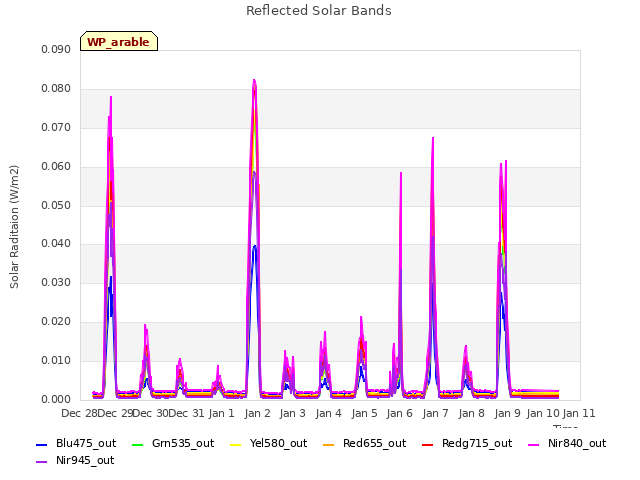Image resolution: width=640 pixels, height=480 pixels.
Task: Click the Jan 4 x-axis date label
Action: [329, 413]
